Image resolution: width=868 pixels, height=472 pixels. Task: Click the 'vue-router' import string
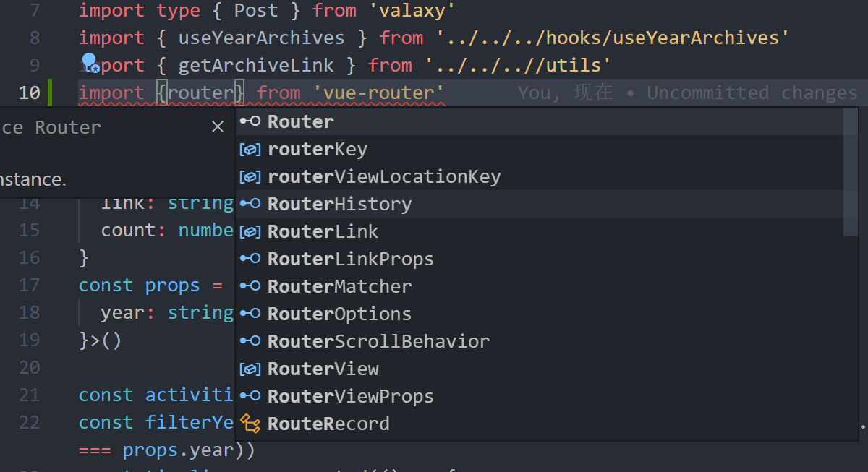point(379,93)
